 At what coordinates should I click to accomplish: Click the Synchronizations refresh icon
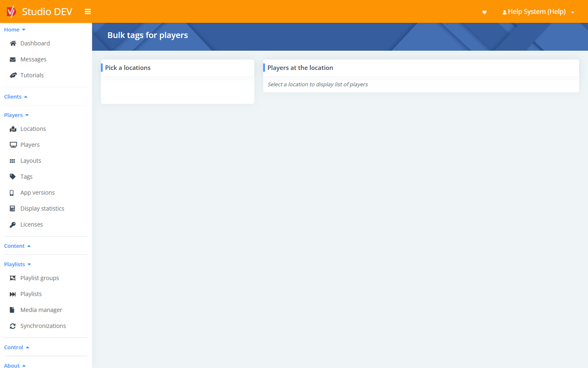click(13, 326)
